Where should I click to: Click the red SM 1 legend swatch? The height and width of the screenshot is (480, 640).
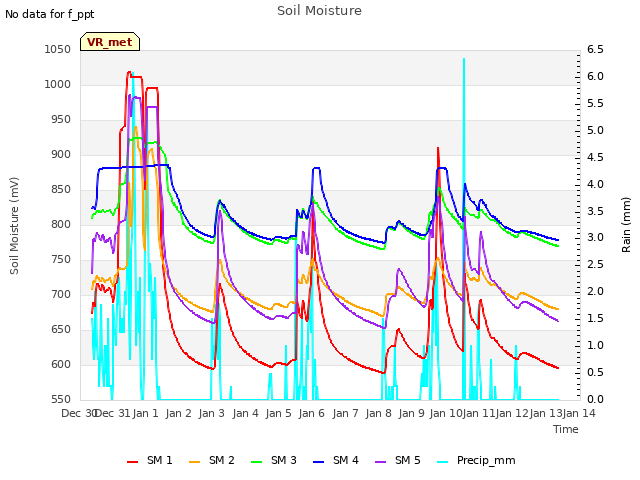133,462
